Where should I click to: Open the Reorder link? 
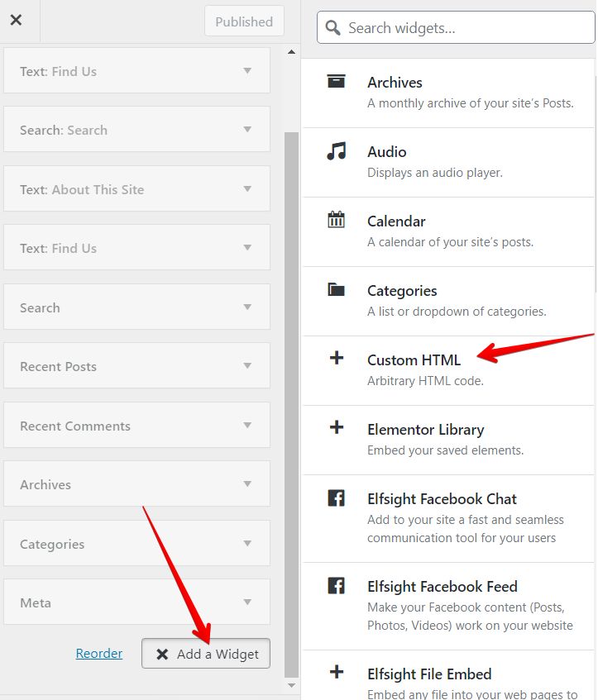99,654
